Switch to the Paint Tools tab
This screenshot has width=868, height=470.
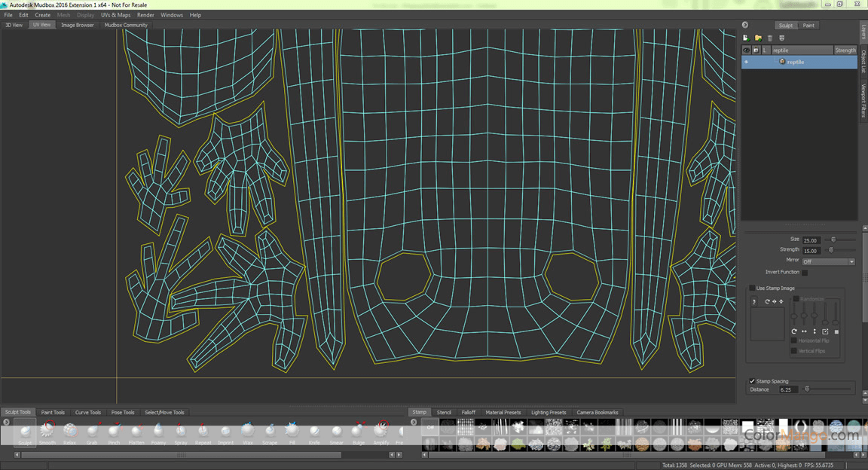[x=53, y=412]
